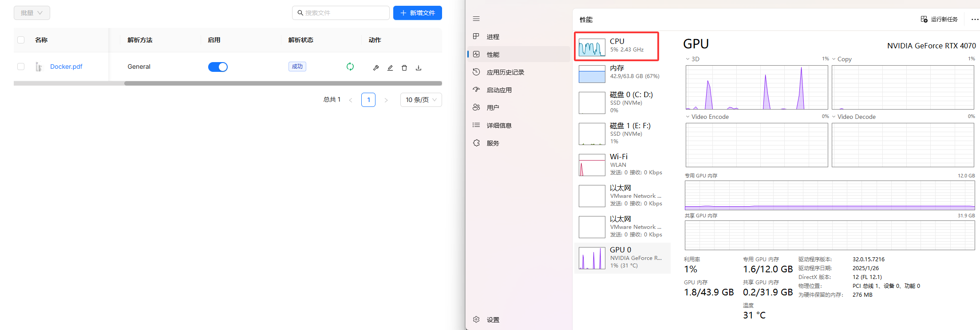Click the 新增文件 add file button
Image resolution: width=980 pixels, height=330 pixels.
(x=417, y=13)
